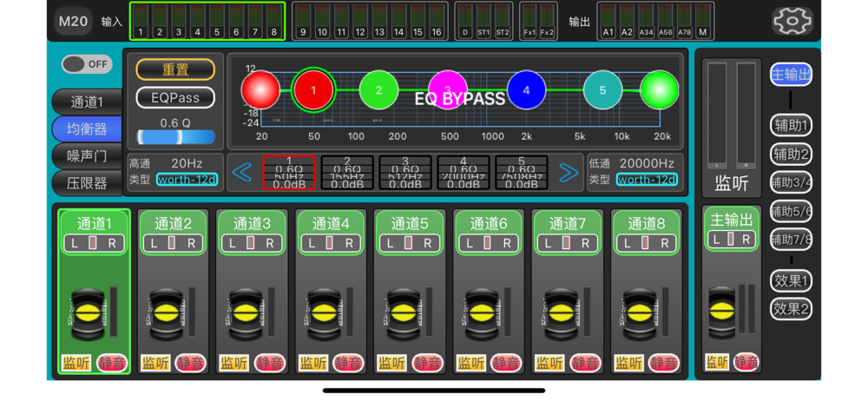This screenshot has height=401, width=868.
Task: Select magenta EQ band node 3
Action: click(448, 89)
